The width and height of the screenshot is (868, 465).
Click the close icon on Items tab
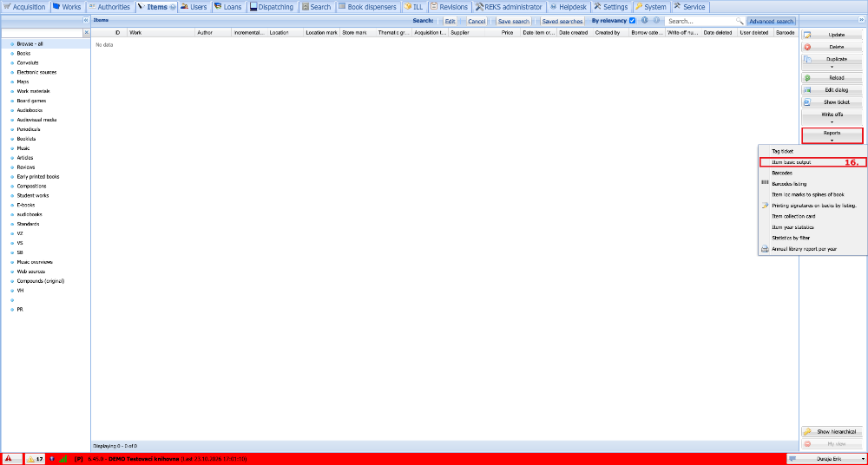tap(172, 7)
